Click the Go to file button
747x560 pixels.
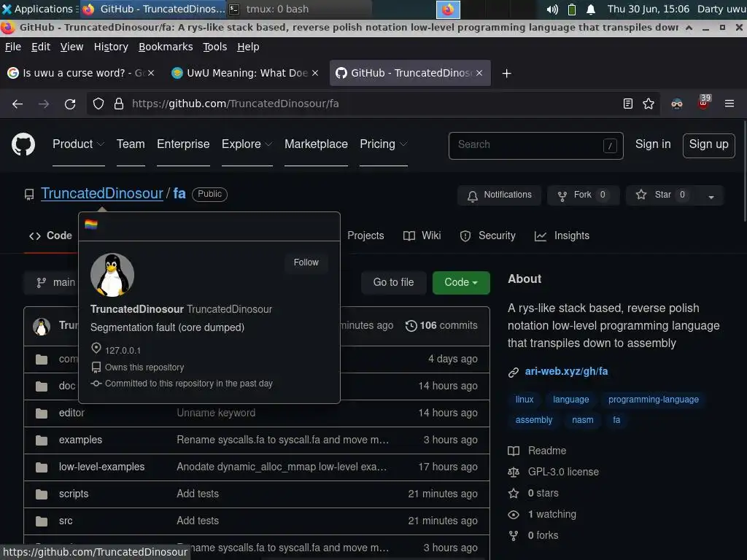(393, 282)
